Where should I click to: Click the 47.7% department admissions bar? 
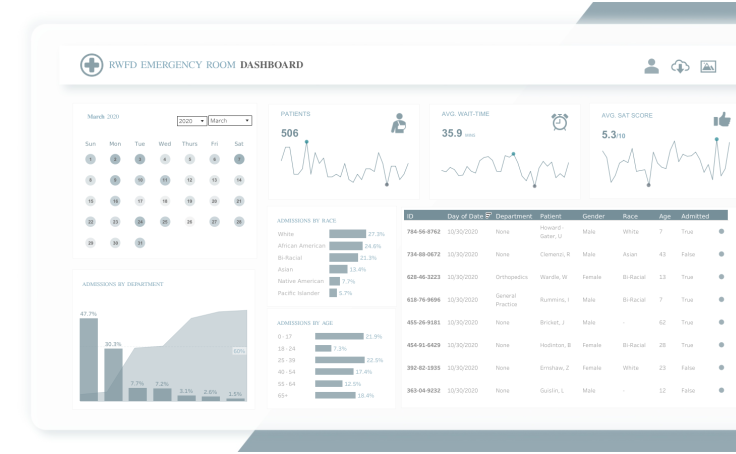[89, 360]
